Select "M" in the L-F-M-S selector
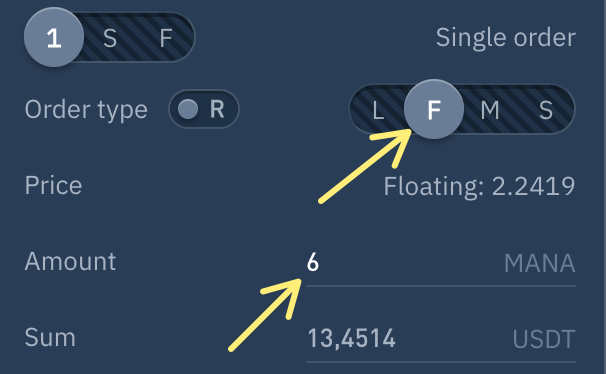This screenshot has height=374, width=606. 490,110
